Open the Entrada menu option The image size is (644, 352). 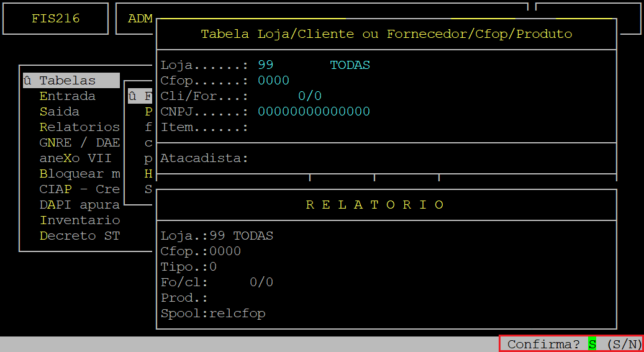tap(67, 96)
